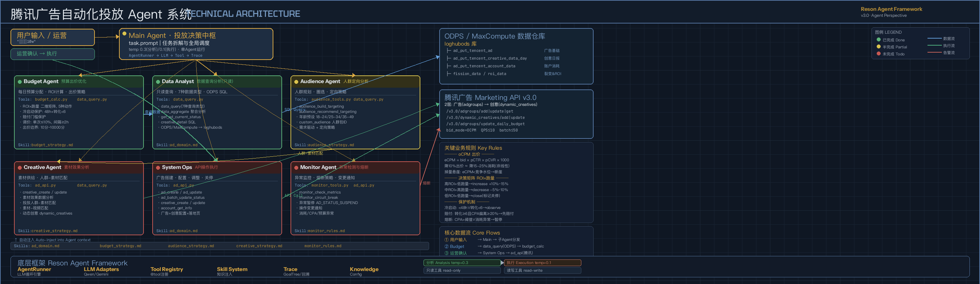Click the ② Budget core flow row

[x=494, y=246]
